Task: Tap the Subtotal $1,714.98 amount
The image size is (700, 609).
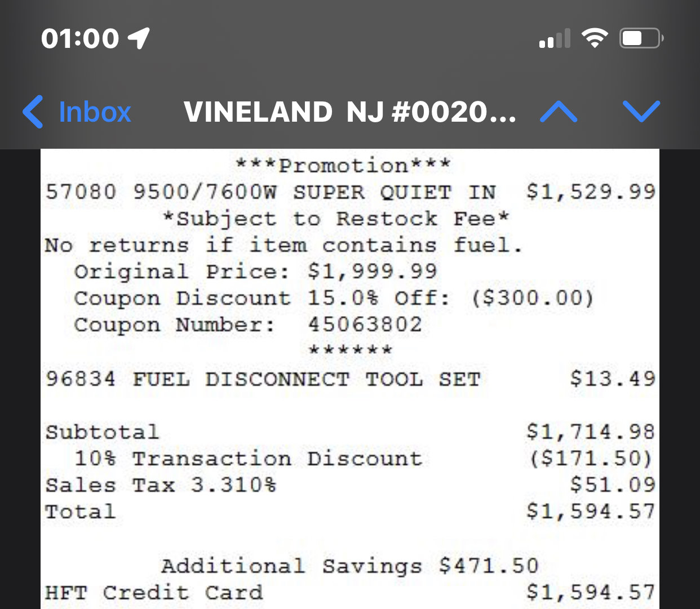Action: coord(591,432)
